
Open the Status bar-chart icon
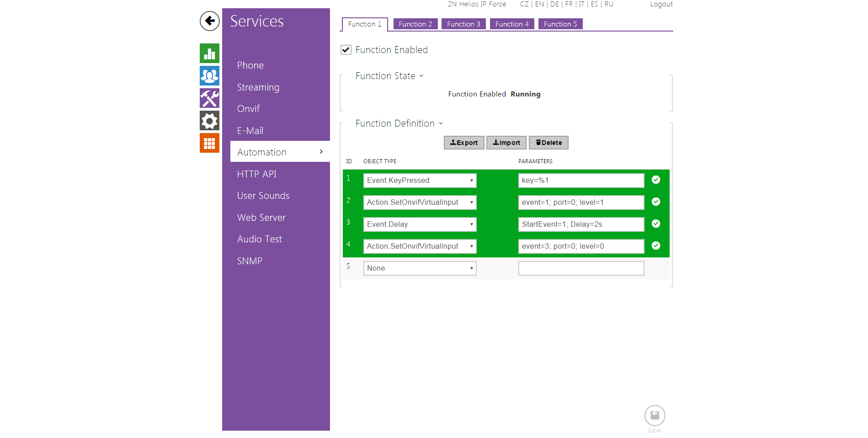pos(209,53)
